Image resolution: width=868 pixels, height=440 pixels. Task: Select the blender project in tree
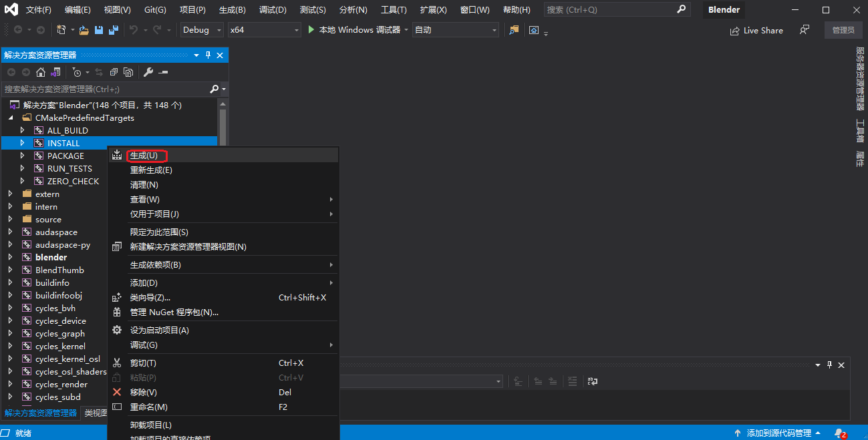[51, 257]
